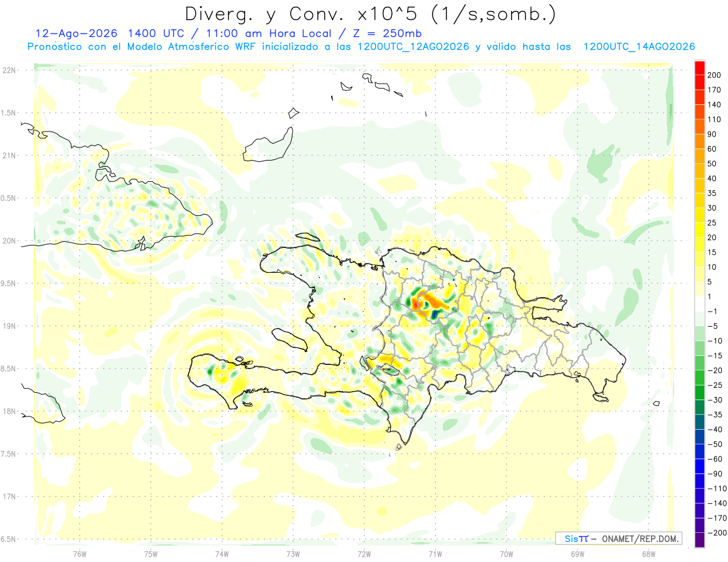
Task: Click the '71W' longitude label
Action: (x=435, y=554)
